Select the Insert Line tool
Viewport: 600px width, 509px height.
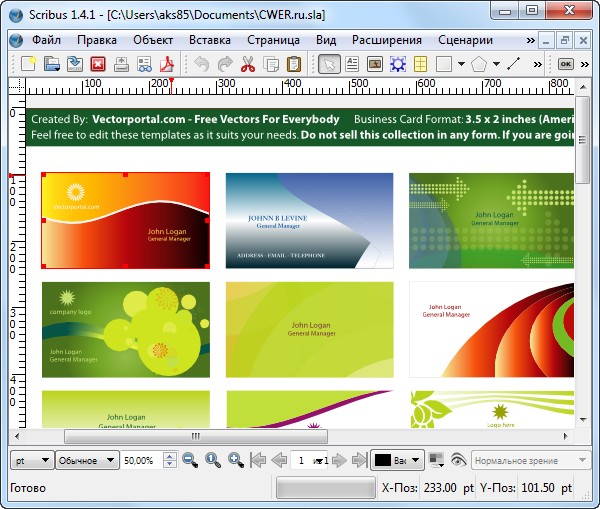[x=514, y=64]
